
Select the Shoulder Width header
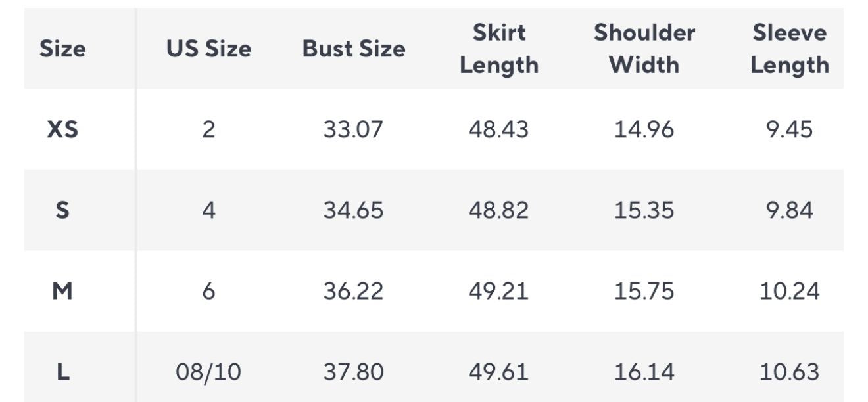644,49
